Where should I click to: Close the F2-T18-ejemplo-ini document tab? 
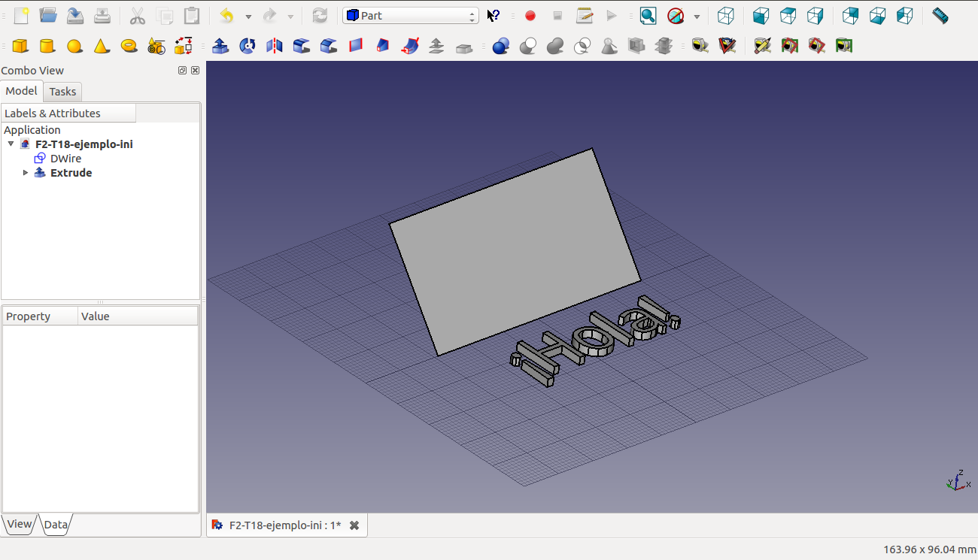coord(354,525)
